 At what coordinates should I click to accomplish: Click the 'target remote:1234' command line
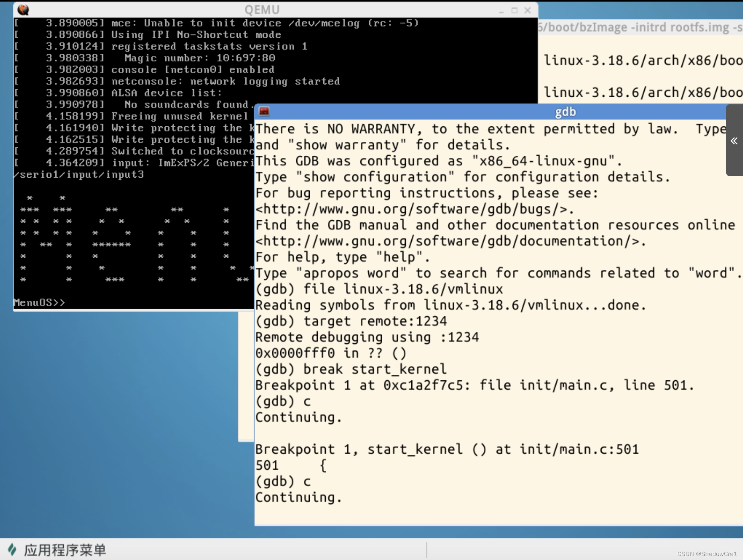[x=351, y=321]
